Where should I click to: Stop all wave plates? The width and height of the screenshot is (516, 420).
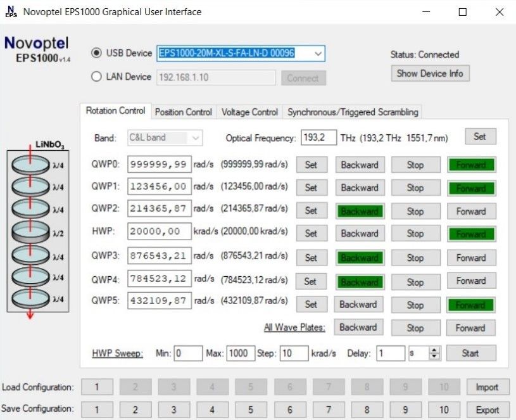[415, 328]
